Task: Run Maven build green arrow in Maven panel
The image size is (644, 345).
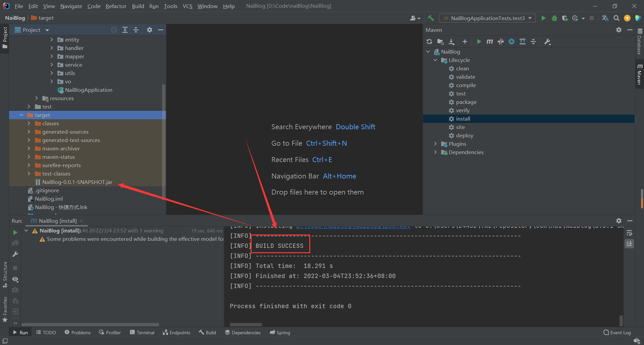Action: point(479,42)
